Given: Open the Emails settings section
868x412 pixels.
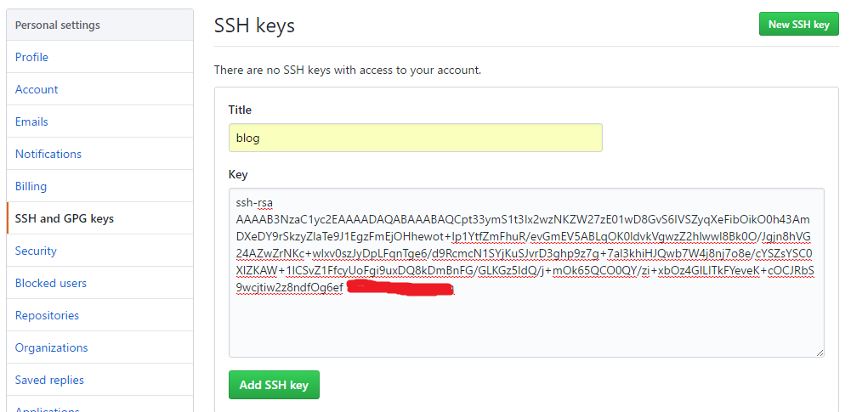Looking at the screenshot, I should coord(31,121).
